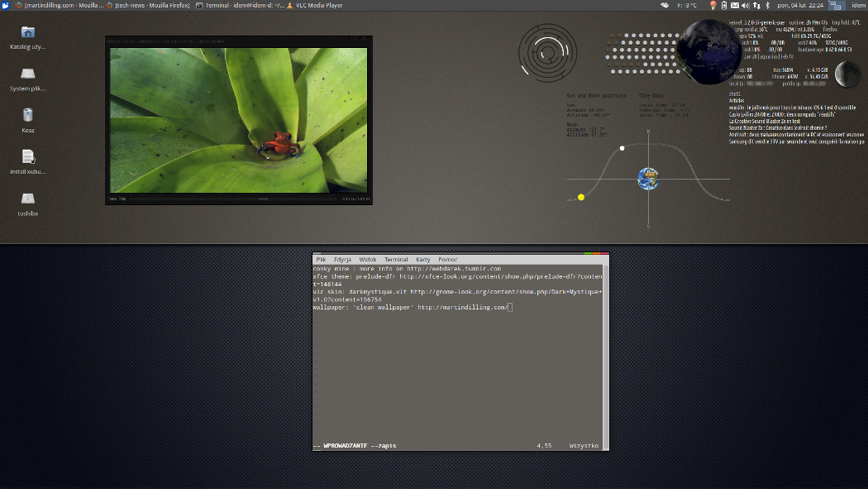Open the volume speaker tray icon
This screenshot has height=489, width=868.
click(x=745, y=5)
